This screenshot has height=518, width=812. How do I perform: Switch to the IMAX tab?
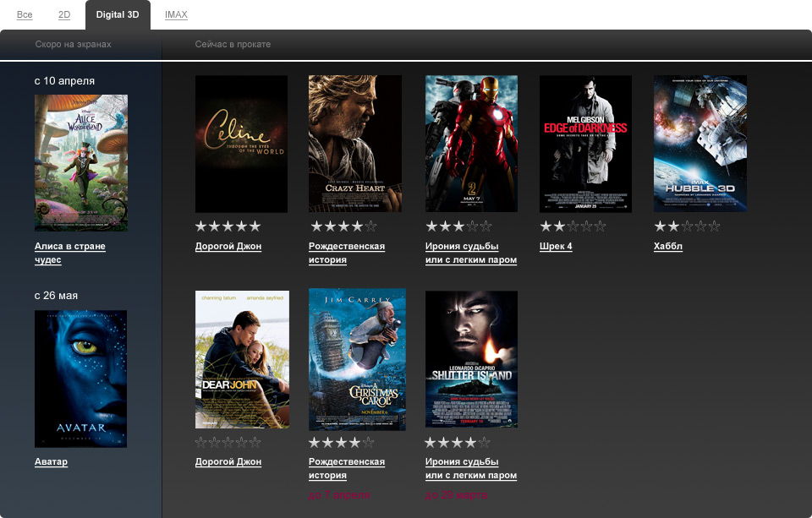click(x=176, y=15)
